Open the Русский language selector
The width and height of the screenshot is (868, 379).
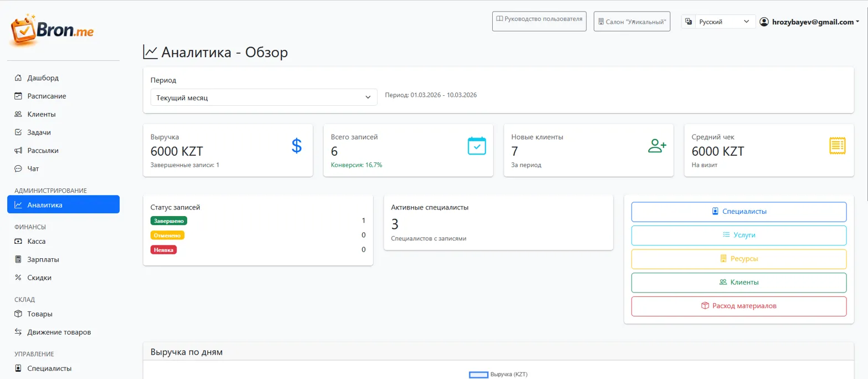pos(725,22)
